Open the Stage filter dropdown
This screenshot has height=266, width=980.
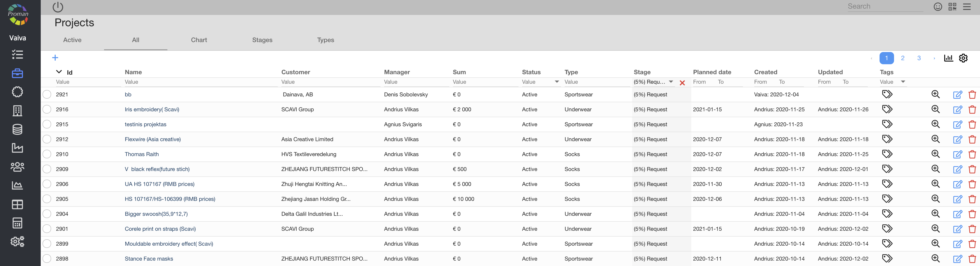coord(671,82)
